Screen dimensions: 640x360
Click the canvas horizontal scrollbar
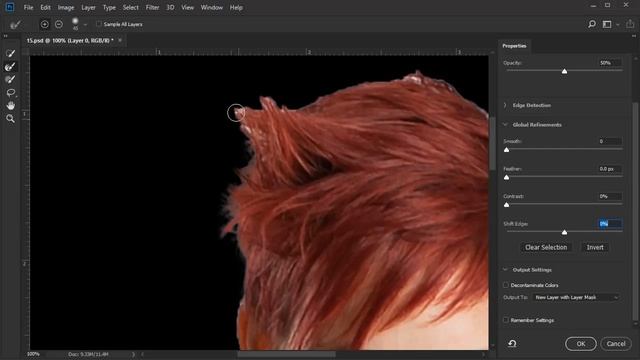pyautogui.click(x=287, y=354)
